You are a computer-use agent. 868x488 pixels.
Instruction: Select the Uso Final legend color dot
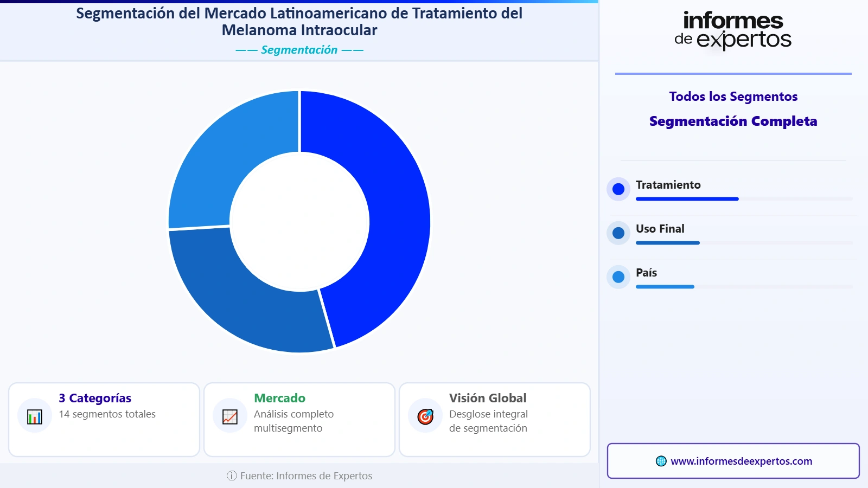tap(618, 233)
